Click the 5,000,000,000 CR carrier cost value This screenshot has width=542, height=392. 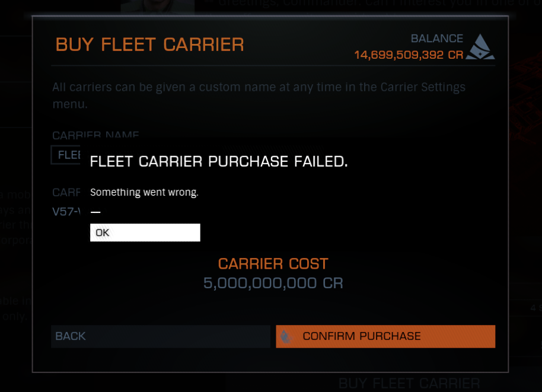coord(273,283)
